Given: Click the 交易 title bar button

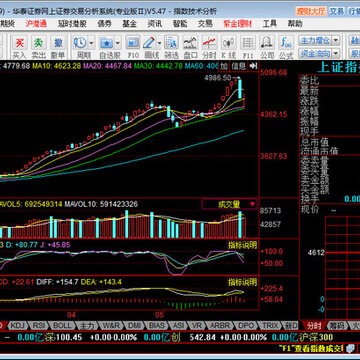Looking at the screenshot, I should (337, 11).
